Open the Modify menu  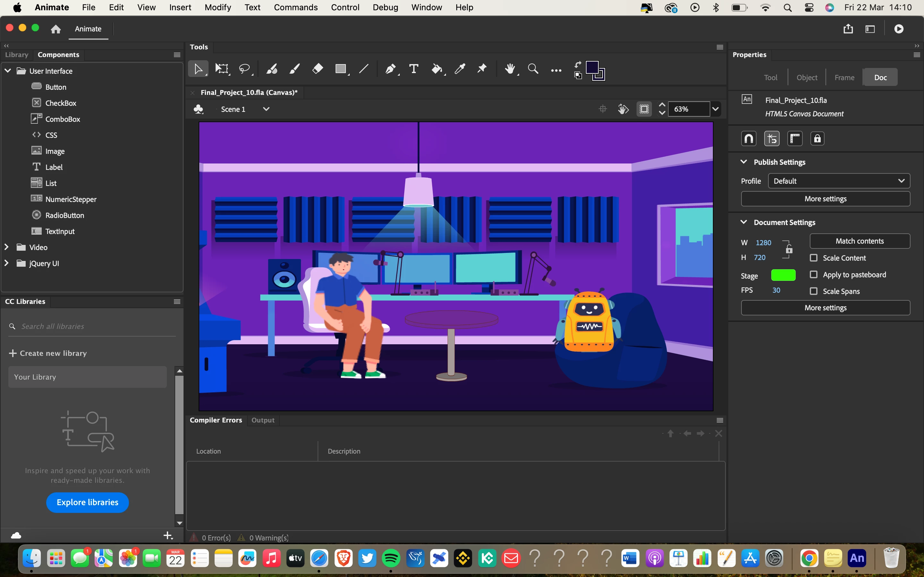pos(218,7)
